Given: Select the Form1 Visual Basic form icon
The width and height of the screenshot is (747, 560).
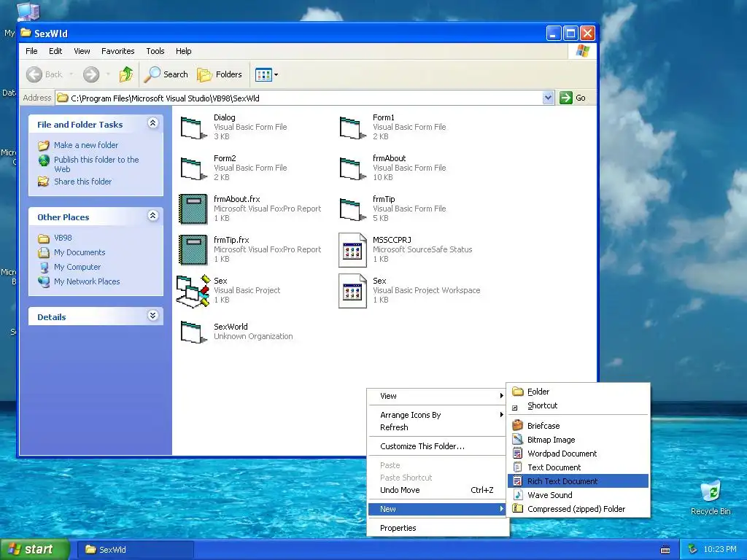Looking at the screenshot, I should click(352, 128).
